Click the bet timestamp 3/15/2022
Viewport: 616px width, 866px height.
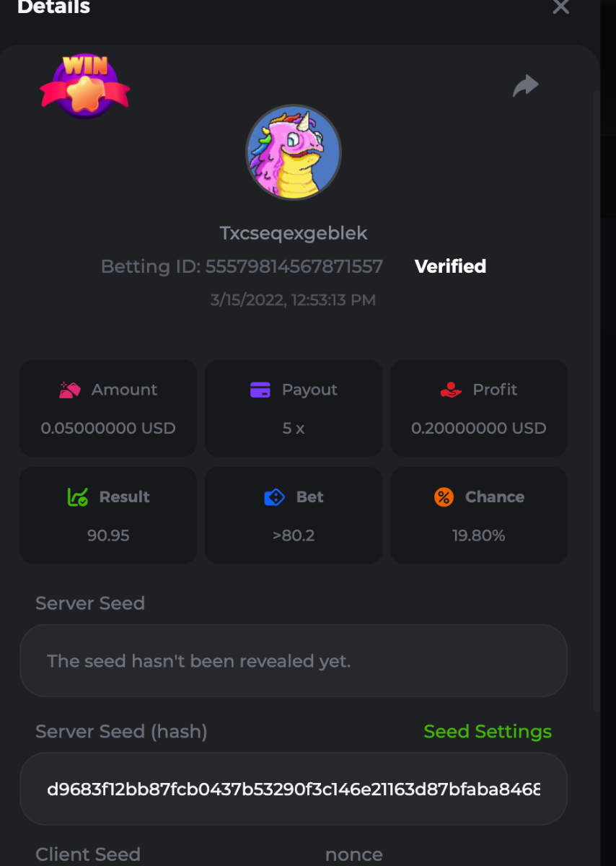coord(293,300)
